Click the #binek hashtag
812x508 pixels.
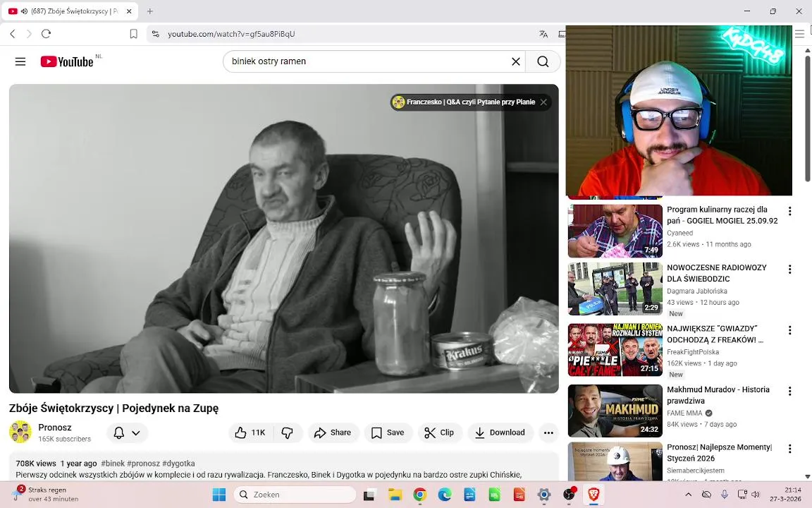113,464
